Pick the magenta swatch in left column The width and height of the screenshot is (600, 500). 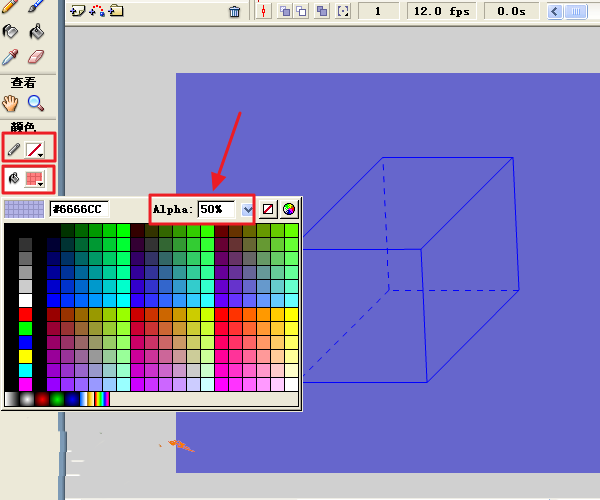26,384
